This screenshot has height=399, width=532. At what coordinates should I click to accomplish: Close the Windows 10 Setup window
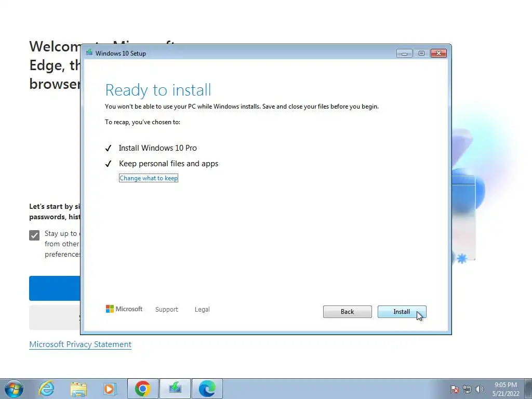click(438, 54)
